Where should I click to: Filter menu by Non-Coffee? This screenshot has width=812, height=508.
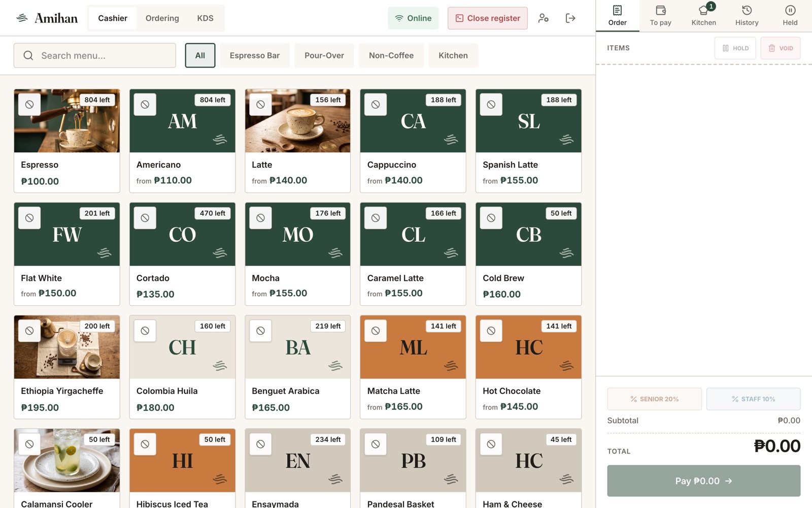tap(391, 55)
